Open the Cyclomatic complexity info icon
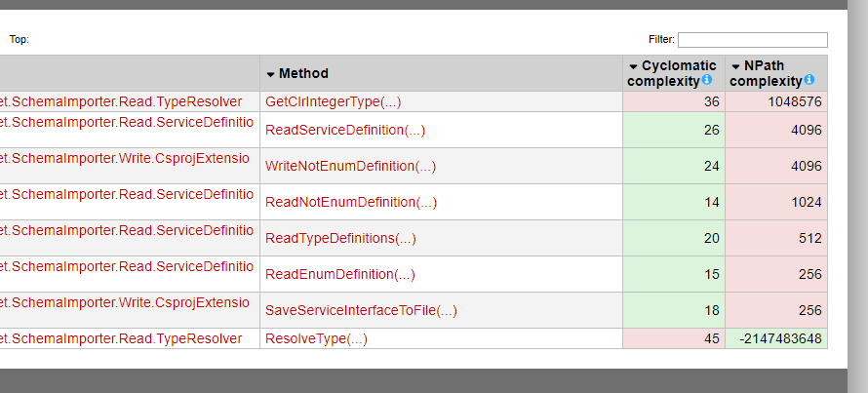This screenshot has width=868, height=393. tap(706, 80)
